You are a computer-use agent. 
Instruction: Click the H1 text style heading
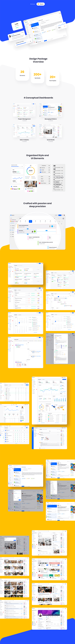(54, 166)
